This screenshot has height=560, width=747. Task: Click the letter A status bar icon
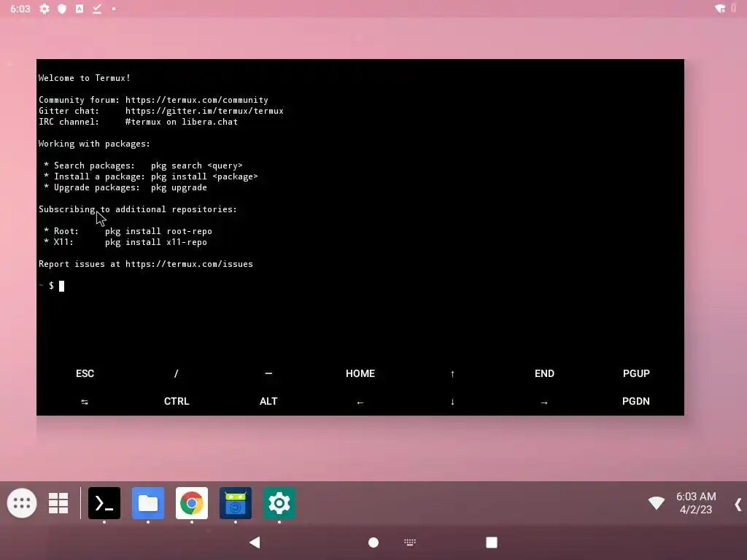[80, 9]
